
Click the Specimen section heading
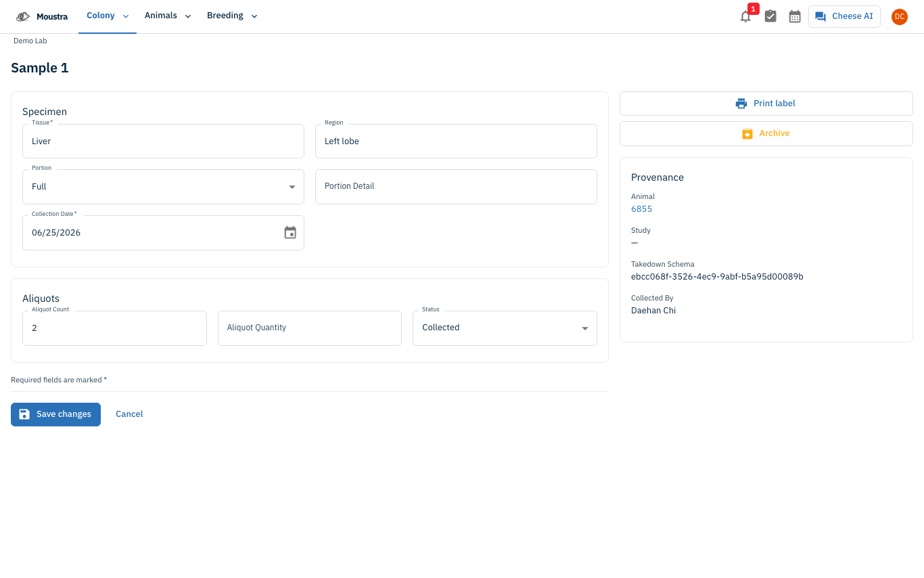[x=45, y=112]
